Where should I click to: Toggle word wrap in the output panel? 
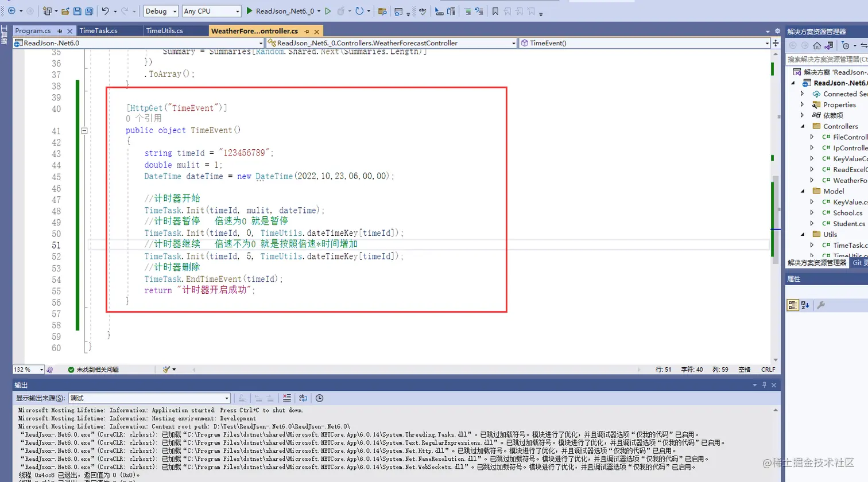coord(303,398)
